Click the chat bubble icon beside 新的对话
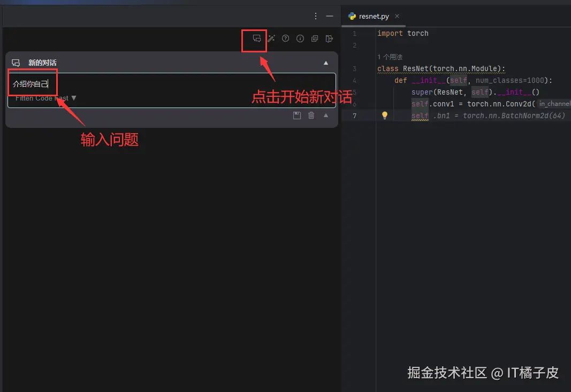 coord(16,63)
